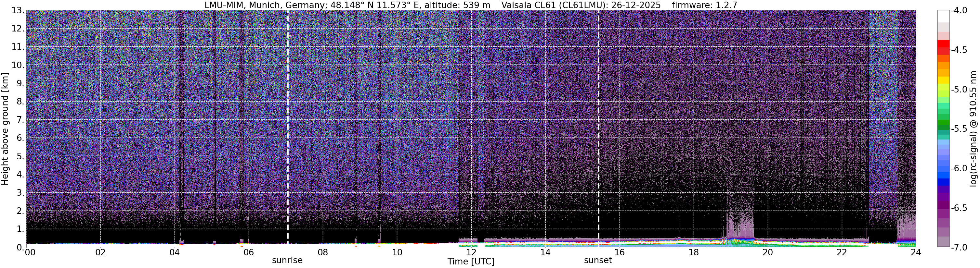Click the x-axis tick label '22'

tap(842, 252)
